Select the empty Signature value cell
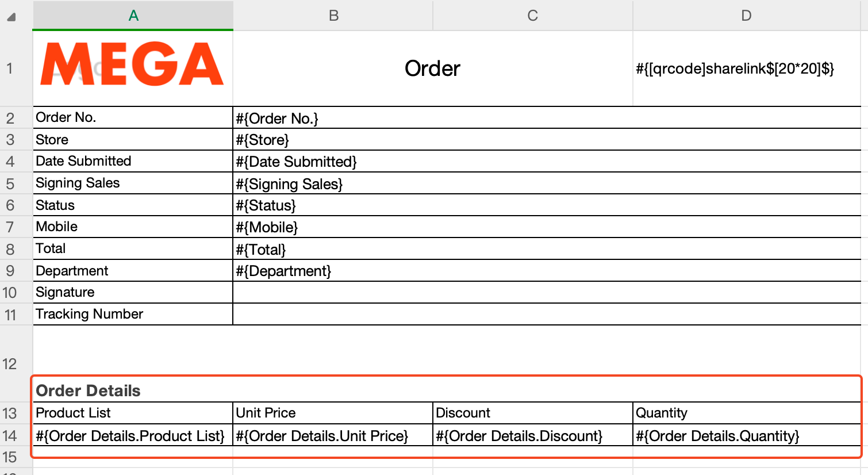The image size is (868, 475). tap(546, 293)
